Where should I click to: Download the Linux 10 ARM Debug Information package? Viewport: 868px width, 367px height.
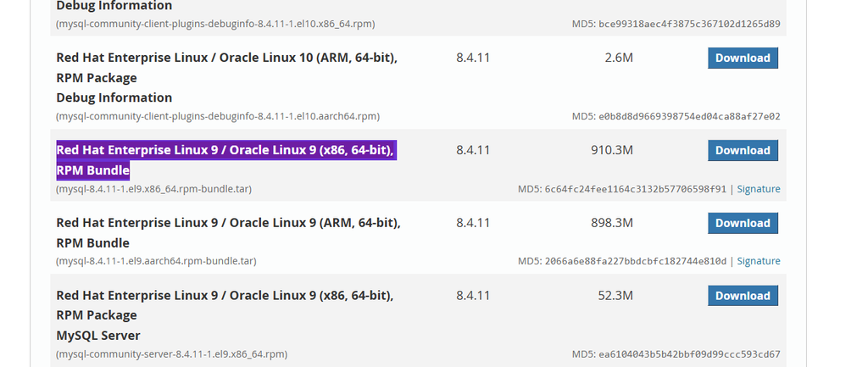pyautogui.click(x=743, y=58)
